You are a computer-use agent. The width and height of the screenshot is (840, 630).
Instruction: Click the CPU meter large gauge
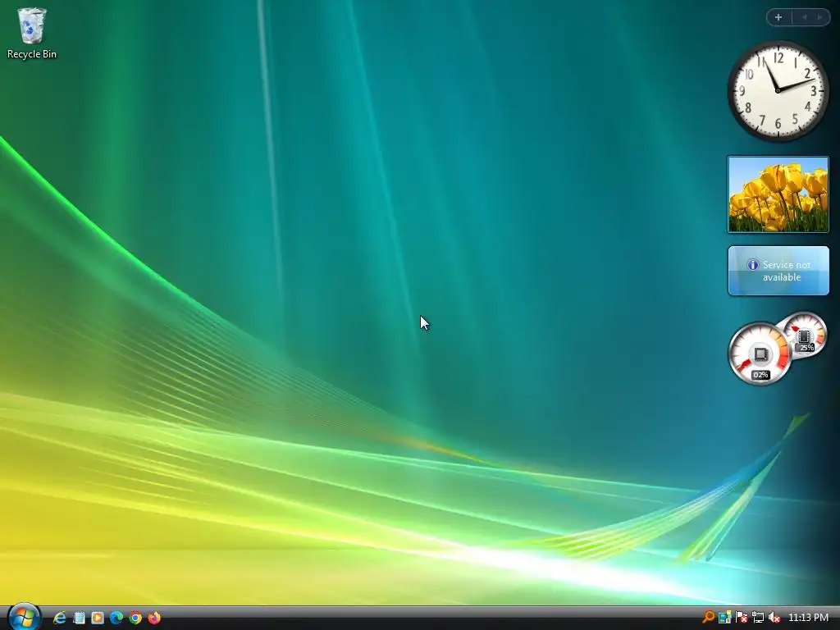click(760, 354)
